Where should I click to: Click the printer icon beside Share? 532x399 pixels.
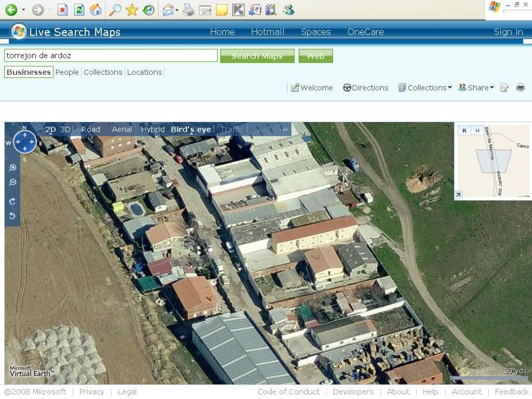[520, 88]
